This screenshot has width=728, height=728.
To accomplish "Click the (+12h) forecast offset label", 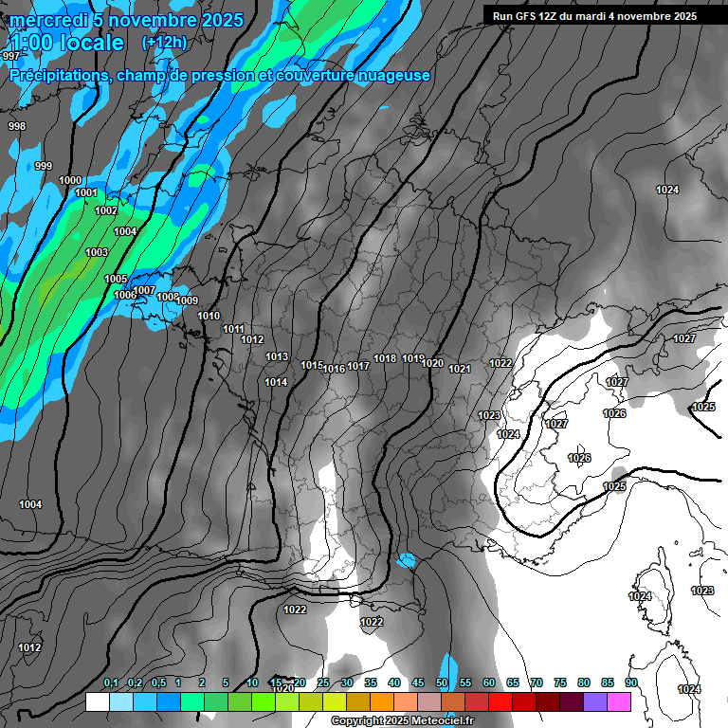I will 164,43.
